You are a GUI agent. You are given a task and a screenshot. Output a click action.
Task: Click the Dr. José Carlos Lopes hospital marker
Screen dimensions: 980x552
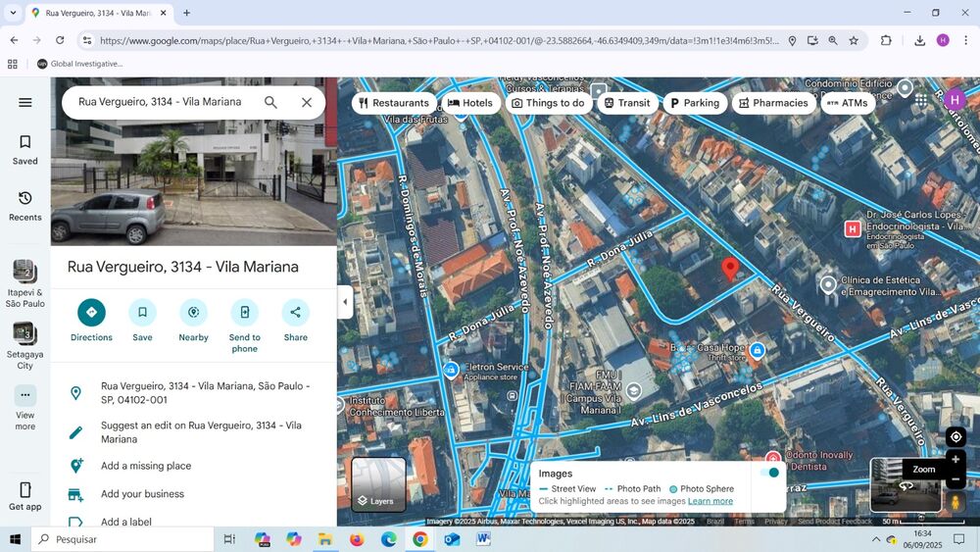tap(852, 229)
